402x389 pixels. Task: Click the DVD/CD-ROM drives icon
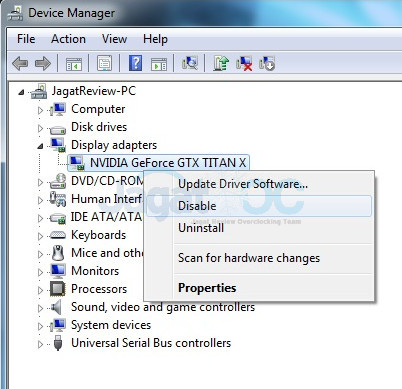click(x=58, y=181)
